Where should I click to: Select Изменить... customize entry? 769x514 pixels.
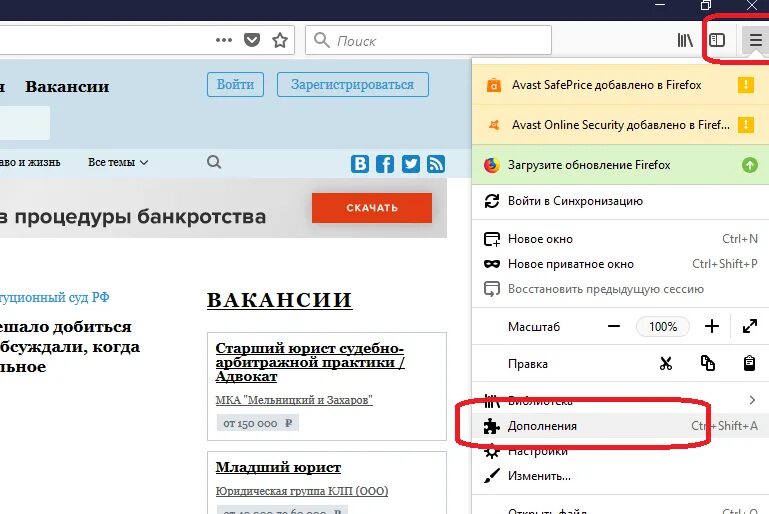pos(620,476)
